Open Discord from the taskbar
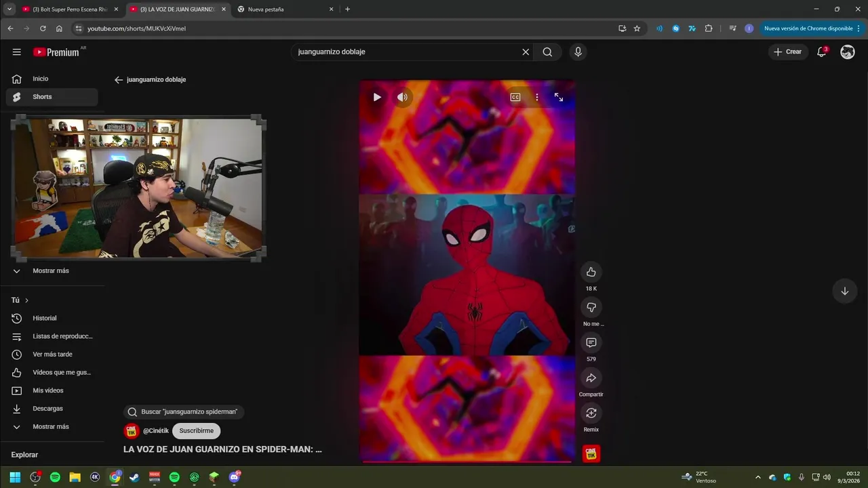 pos(235,477)
